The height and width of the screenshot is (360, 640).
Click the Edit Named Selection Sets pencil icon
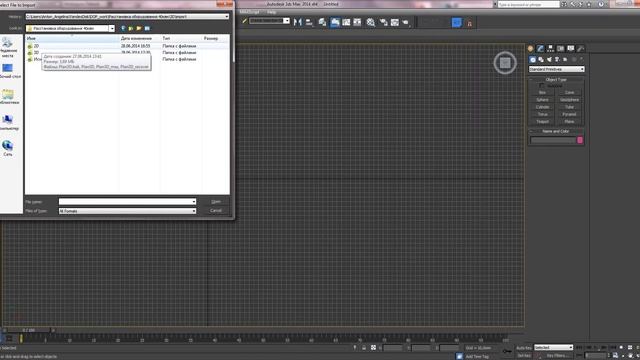244,21
